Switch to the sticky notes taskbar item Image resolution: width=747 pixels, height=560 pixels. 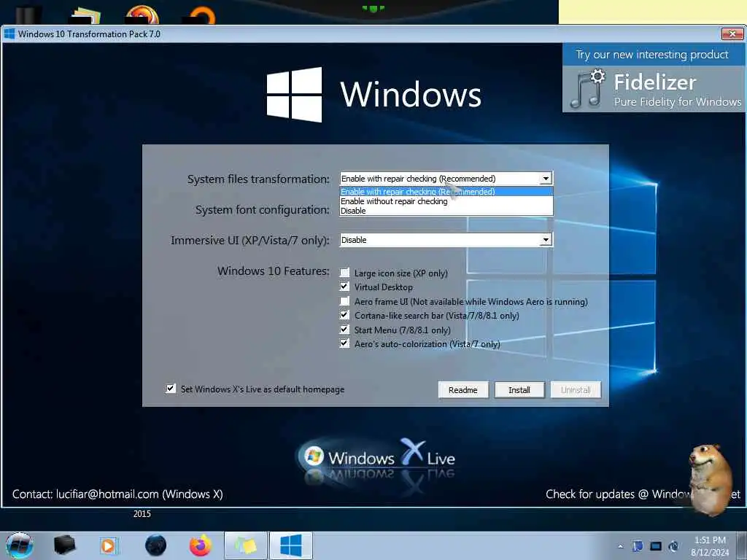[245, 545]
